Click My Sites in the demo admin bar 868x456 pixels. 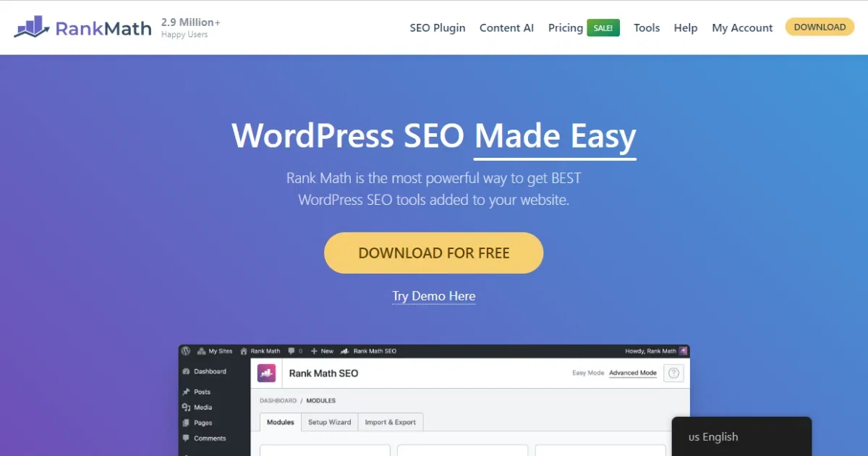pos(215,351)
